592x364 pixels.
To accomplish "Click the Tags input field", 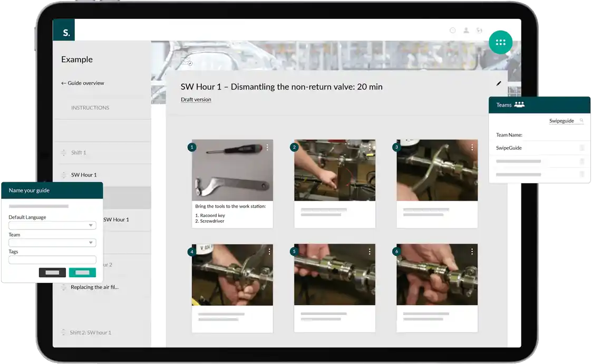I will point(53,260).
